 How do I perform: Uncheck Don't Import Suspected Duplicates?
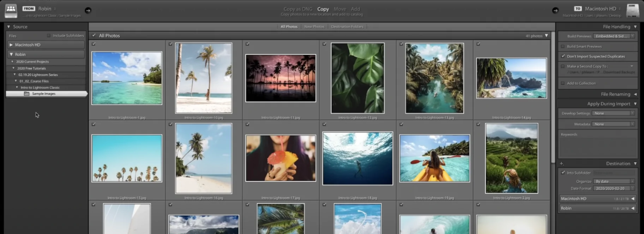(x=563, y=56)
